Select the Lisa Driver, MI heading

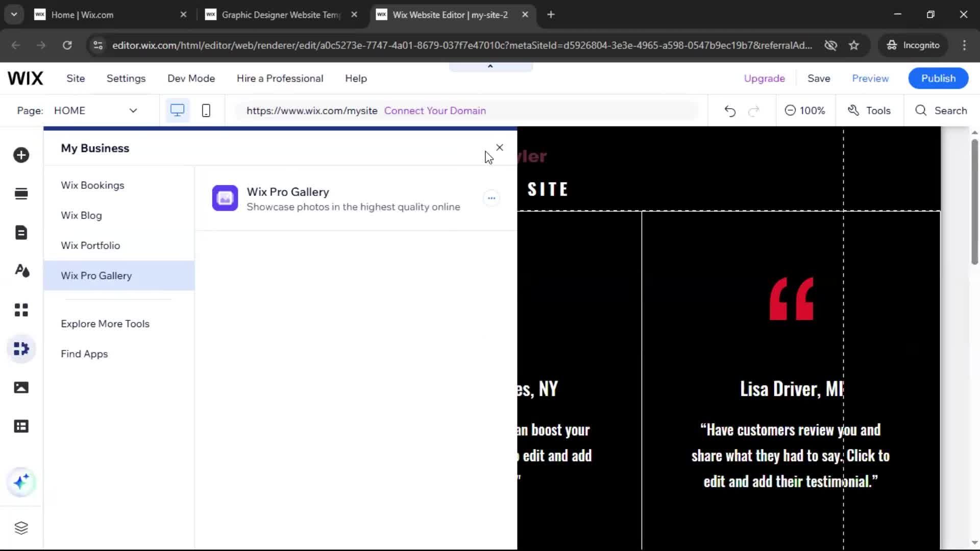click(792, 389)
